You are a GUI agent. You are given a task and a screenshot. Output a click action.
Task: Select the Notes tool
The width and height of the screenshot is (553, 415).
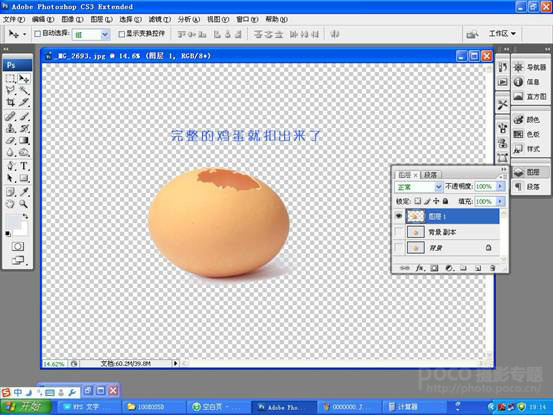pyautogui.click(x=11, y=192)
